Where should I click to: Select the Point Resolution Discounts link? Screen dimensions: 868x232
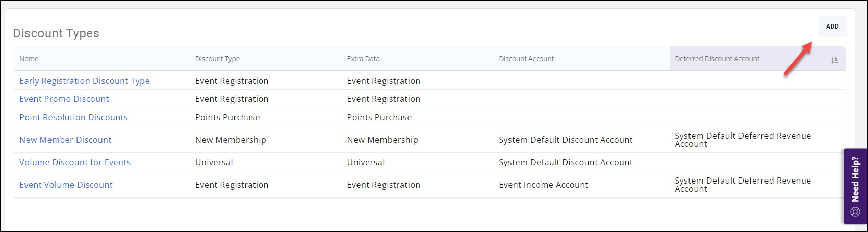click(73, 117)
